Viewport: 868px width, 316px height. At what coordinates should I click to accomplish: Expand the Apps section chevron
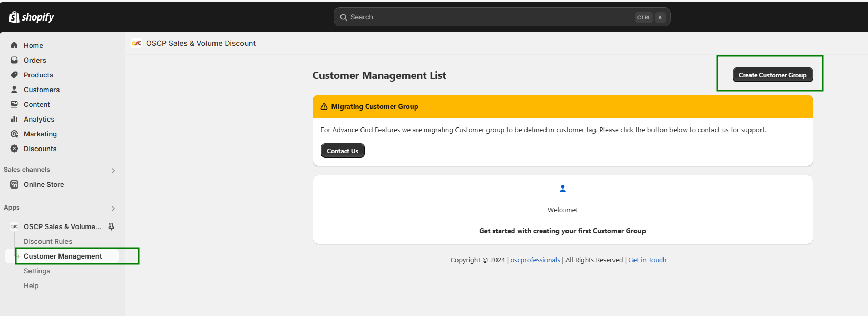(113, 208)
